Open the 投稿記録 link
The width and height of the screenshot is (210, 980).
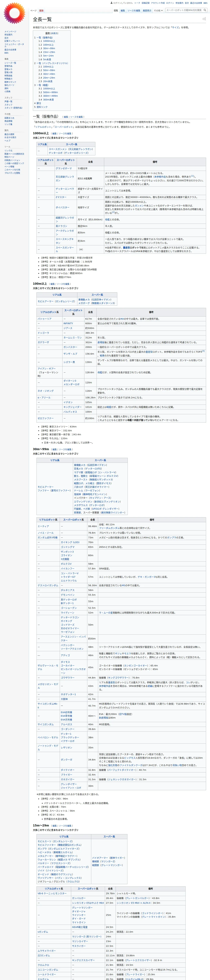point(146,3)
